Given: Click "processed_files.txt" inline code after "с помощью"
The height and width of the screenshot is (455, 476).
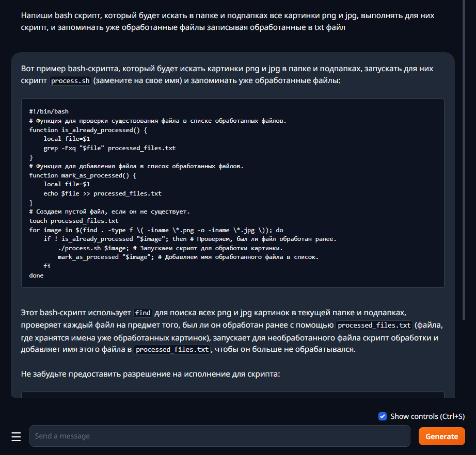Looking at the screenshot, I should (374, 326).
